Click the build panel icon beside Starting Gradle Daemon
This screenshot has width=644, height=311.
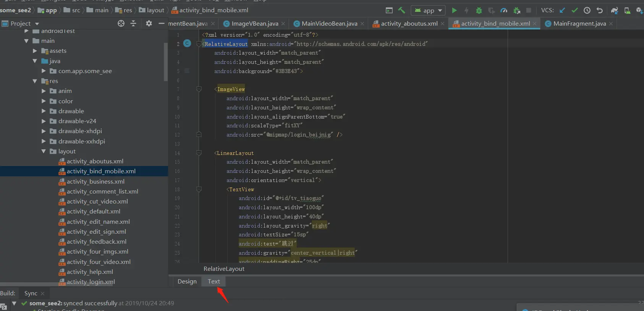coord(3,307)
